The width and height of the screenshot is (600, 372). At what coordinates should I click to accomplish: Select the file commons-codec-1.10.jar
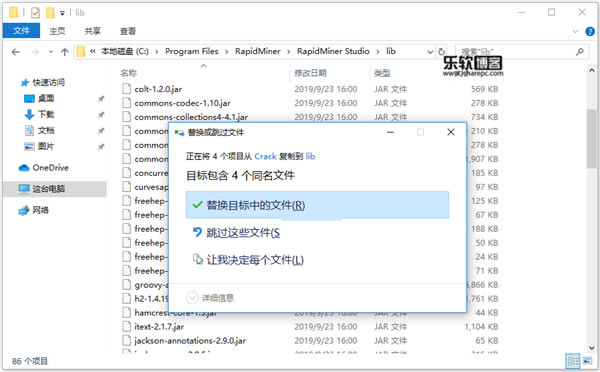click(x=182, y=103)
